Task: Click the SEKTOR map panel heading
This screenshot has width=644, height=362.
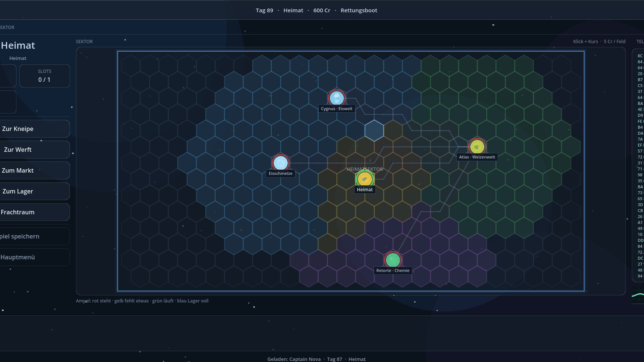Action: tap(84, 42)
